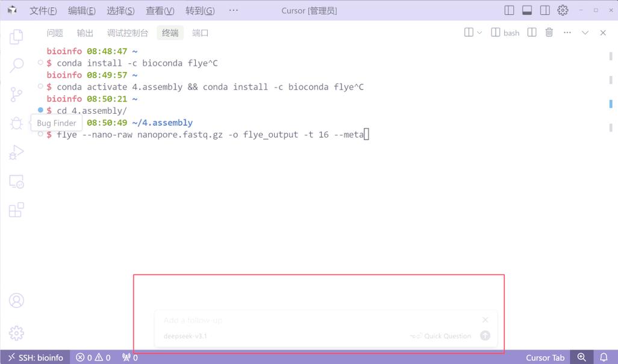The height and width of the screenshot is (364, 618).
Task: Open the Remote Explorer icon
Action: pos(16,180)
